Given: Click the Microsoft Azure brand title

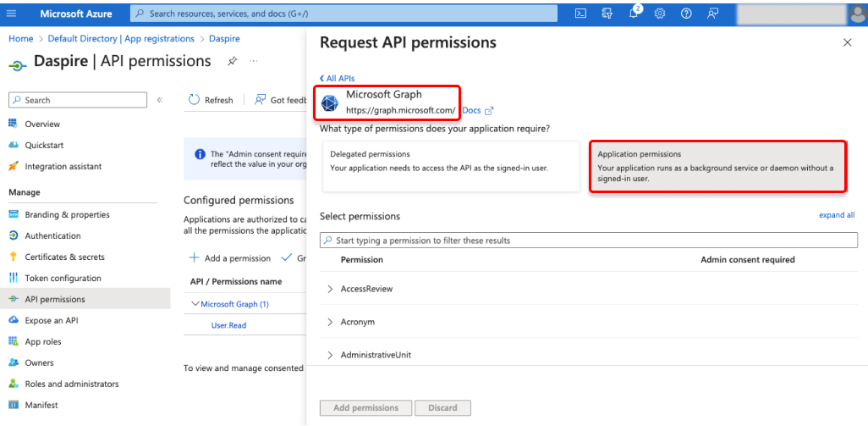Looking at the screenshot, I should coord(76,14).
